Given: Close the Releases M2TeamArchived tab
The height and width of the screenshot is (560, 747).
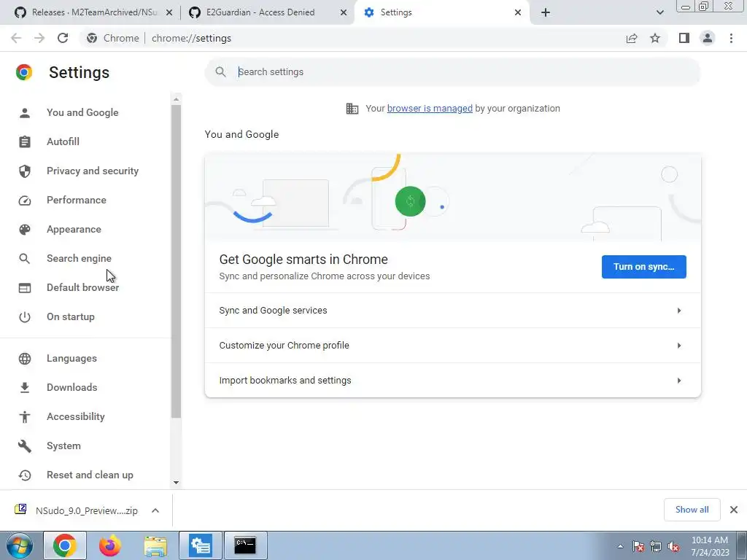Looking at the screenshot, I should (x=169, y=13).
